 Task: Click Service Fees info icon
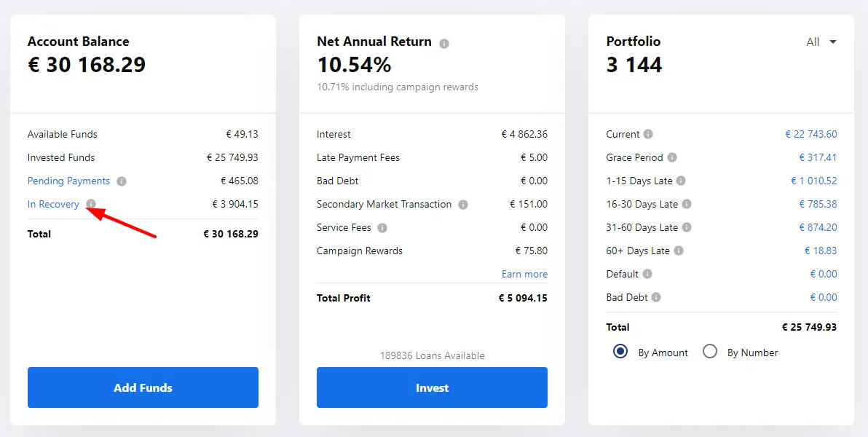click(x=382, y=228)
